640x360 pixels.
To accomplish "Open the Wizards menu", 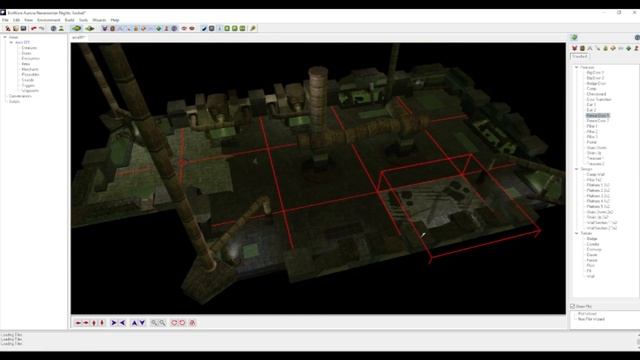I will point(99,20).
